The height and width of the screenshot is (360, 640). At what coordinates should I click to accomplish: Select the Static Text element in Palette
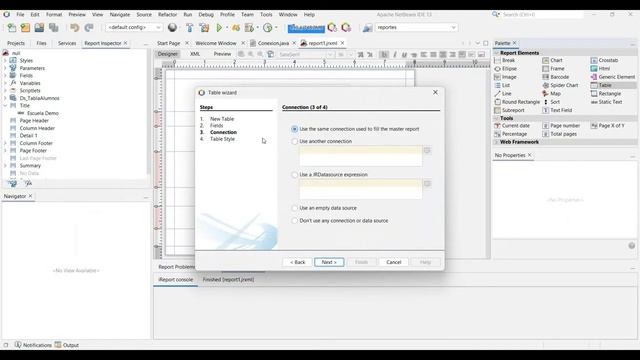(x=607, y=102)
